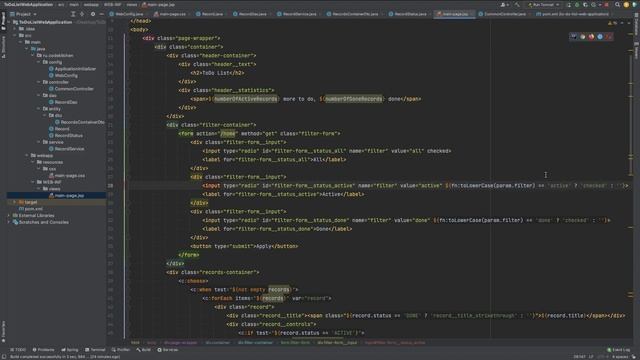640x360 pixels.
Task: Click the Run icon next to Run Tomcat
Action: coord(569,4)
